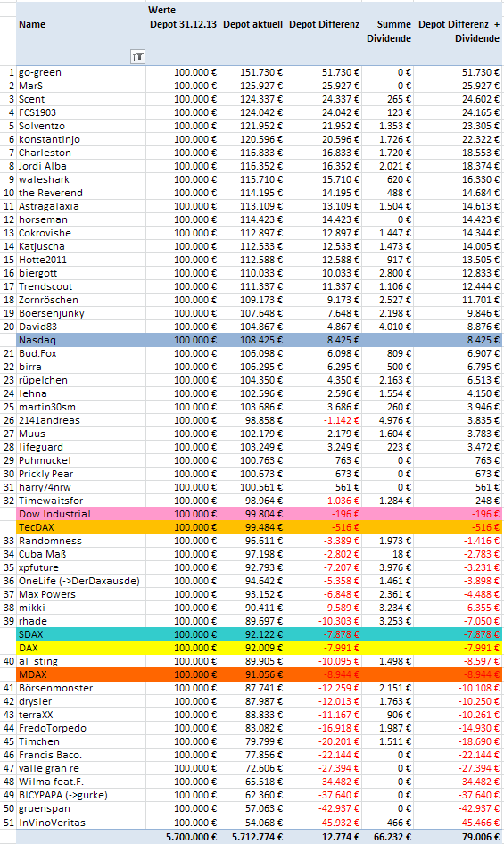Click the difference value -45.932 €

tap(339, 823)
